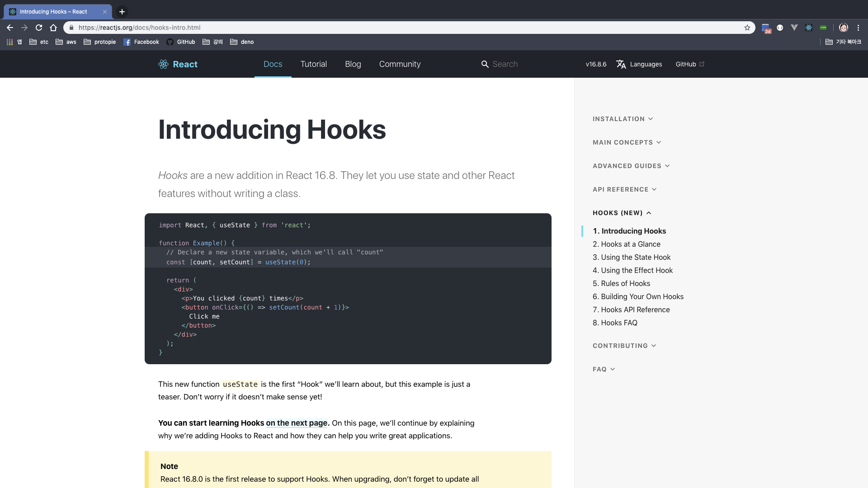This screenshot has height=488, width=868.
Task: Click the search magnifier icon
Action: pyautogui.click(x=485, y=64)
